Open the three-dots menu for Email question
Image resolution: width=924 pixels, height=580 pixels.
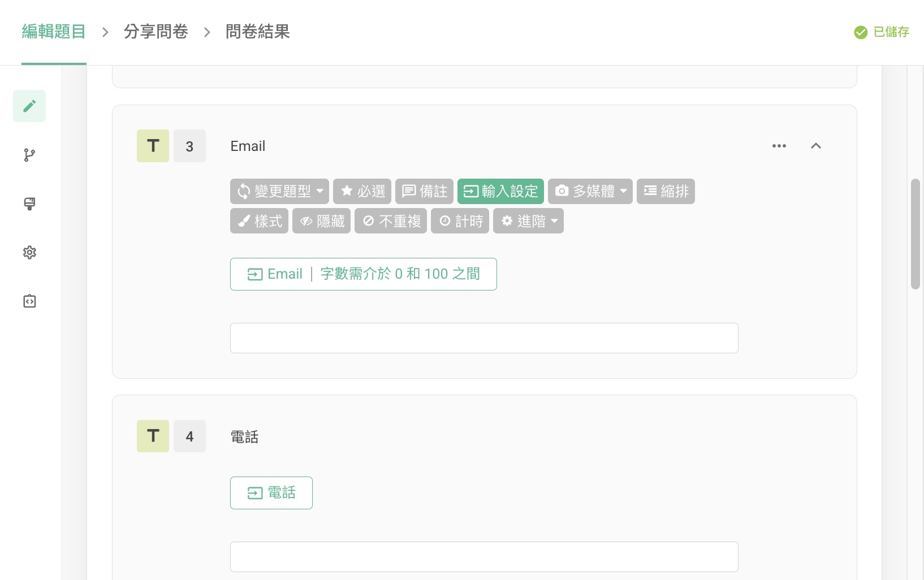[x=779, y=146]
